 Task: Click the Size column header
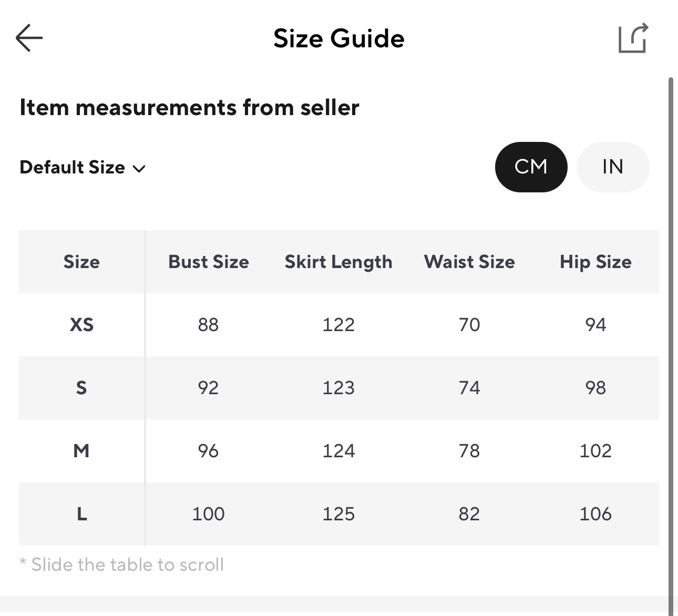point(81,262)
